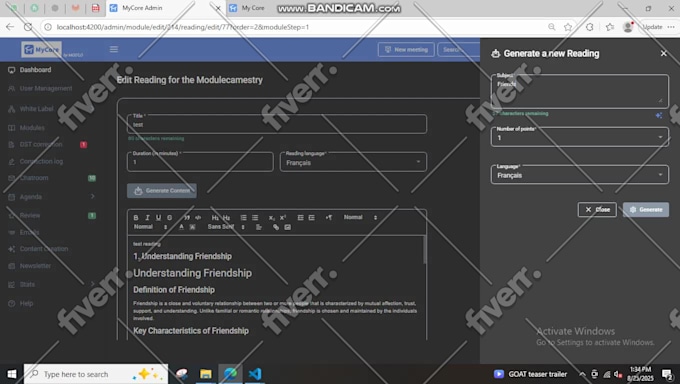Open the notification center in the taskbar
This screenshot has width=680, height=384.
pyautogui.click(x=667, y=374)
